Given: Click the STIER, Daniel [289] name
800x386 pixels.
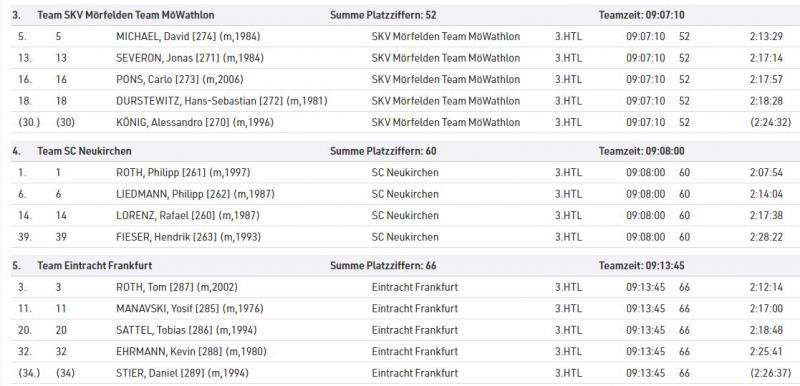Looking at the screenshot, I should tap(182, 373).
